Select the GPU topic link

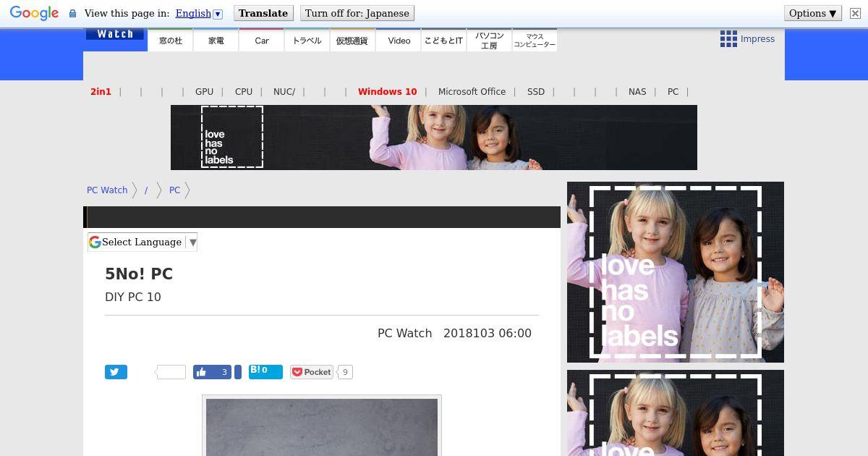click(204, 92)
